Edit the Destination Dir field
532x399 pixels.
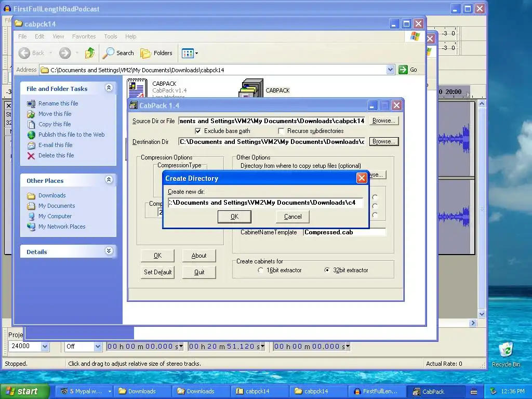tap(272, 141)
